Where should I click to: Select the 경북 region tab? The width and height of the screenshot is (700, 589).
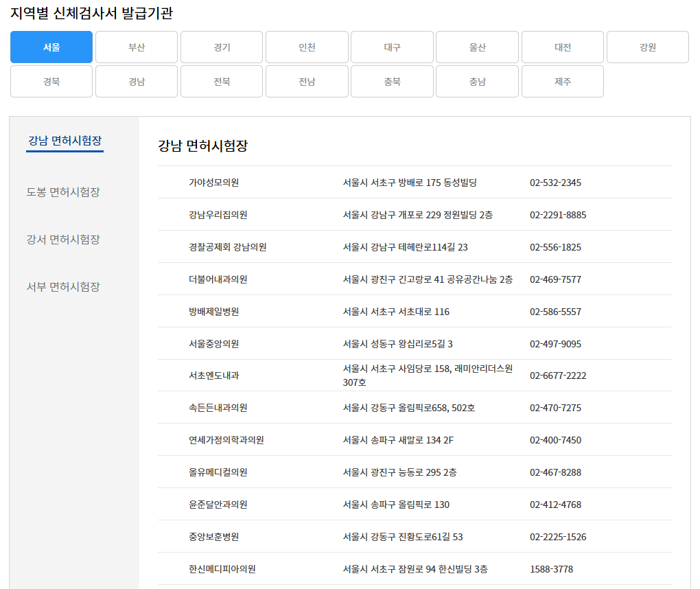click(x=51, y=81)
